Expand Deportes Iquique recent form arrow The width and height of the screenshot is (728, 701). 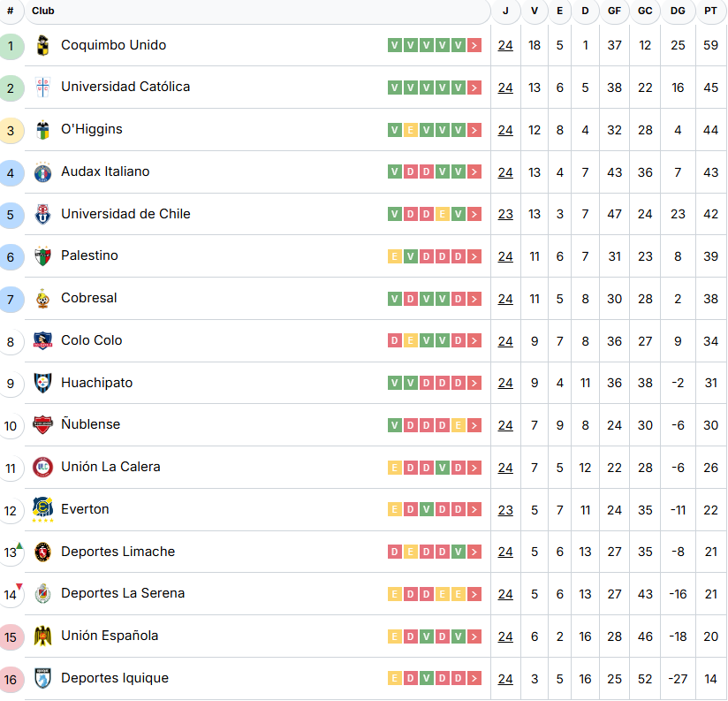click(x=475, y=678)
